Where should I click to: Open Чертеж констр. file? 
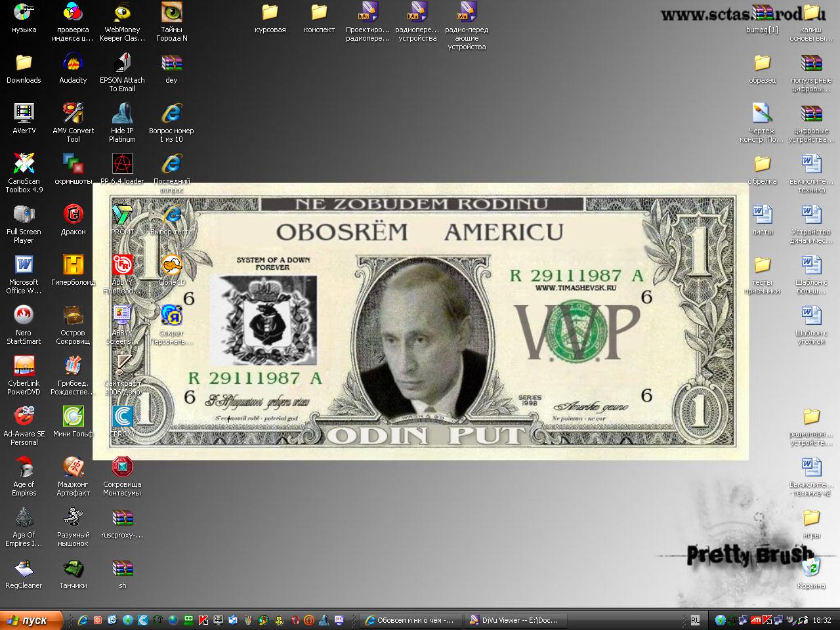[762, 123]
